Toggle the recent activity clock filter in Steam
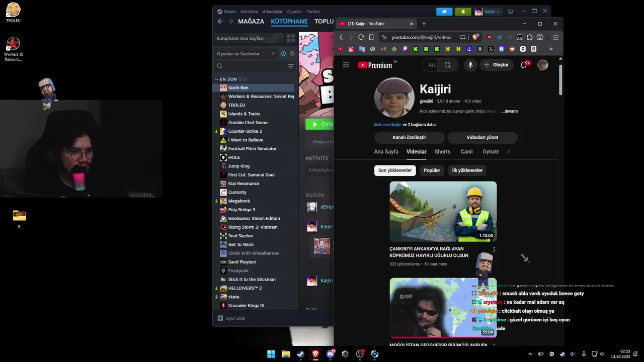Image resolution: width=644 pixels, height=362 pixels. tap(283, 54)
